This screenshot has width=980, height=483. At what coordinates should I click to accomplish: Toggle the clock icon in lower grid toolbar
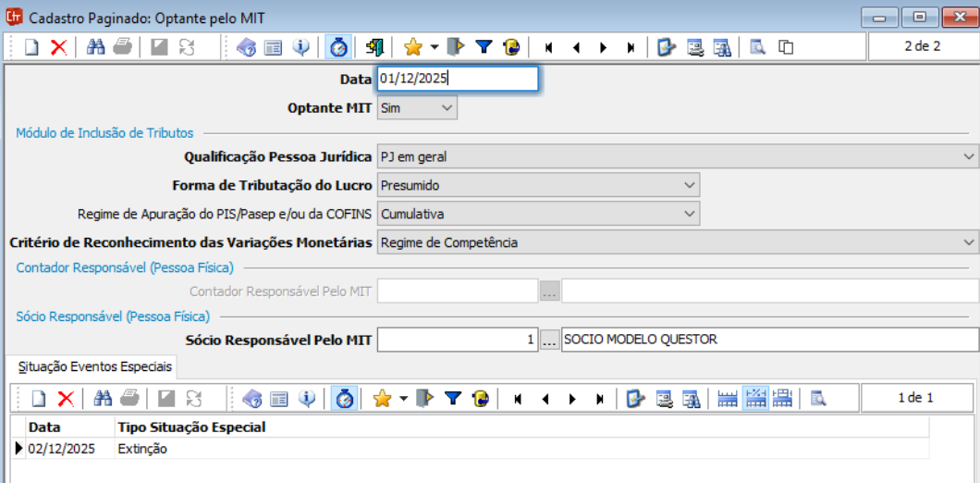click(x=345, y=399)
